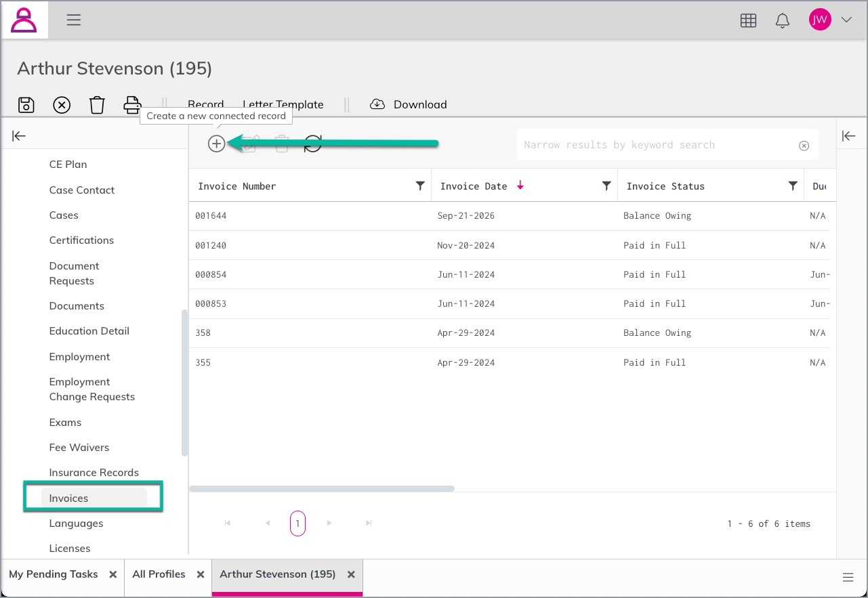868x598 pixels.
Task: Open the Fee Waivers sidebar item
Action: tap(79, 448)
